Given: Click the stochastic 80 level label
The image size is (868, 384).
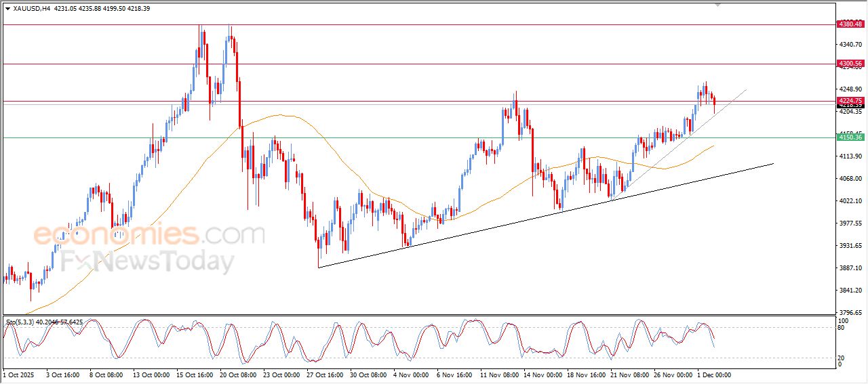Looking at the screenshot, I should tap(843, 328).
